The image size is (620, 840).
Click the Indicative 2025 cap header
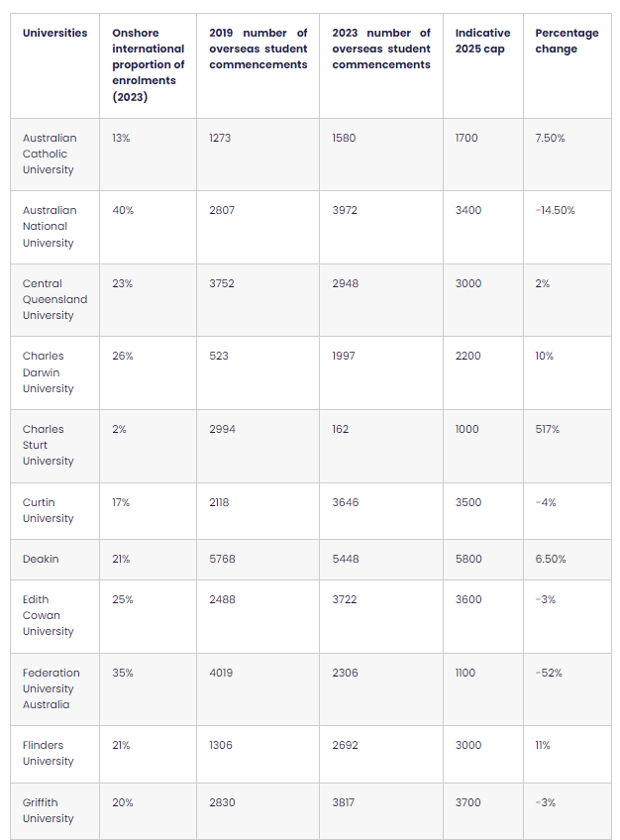click(x=482, y=41)
